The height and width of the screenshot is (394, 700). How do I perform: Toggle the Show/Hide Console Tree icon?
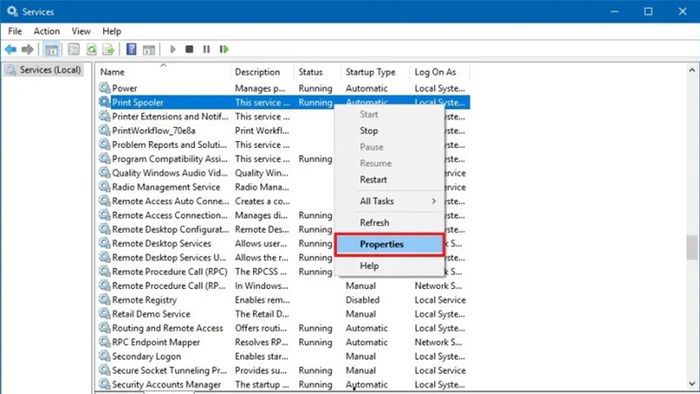[x=52, y=50]
